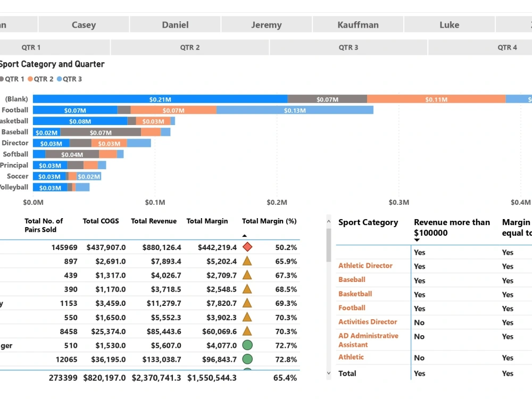The image size is (532, 399).
Task: Select Kauffman from the name slicer
Action: point(358,24)
